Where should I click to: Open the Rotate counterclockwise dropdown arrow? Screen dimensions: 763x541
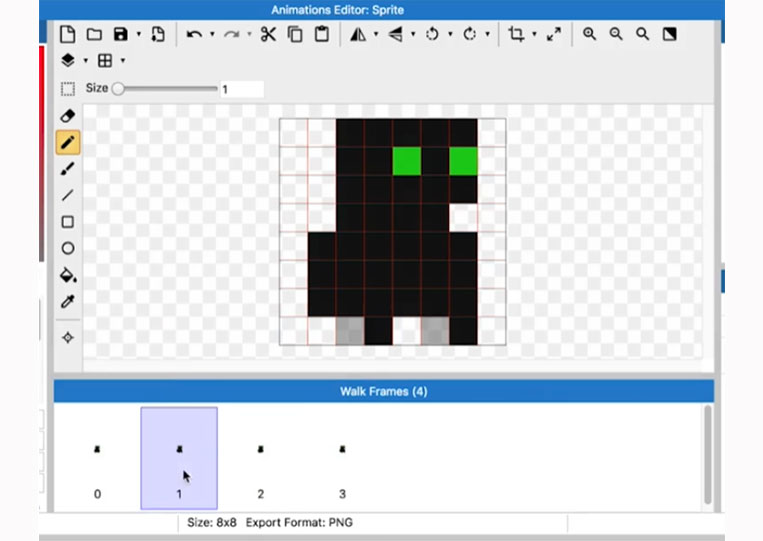pyautogui.click(x=450, y=34)
